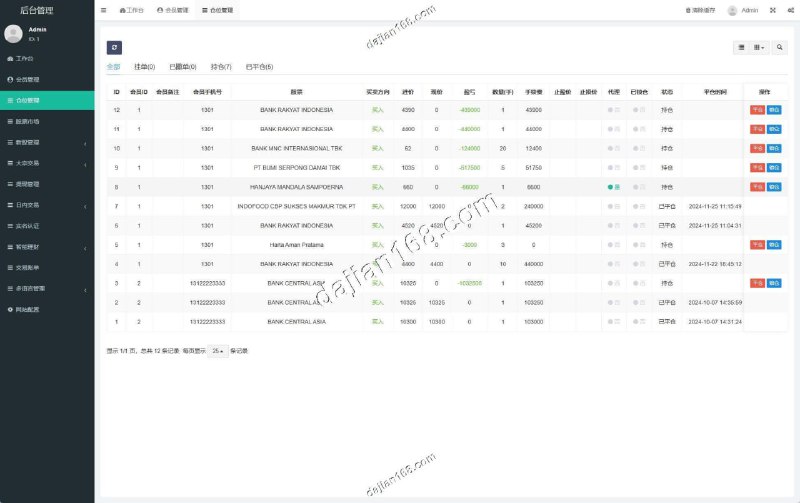The image size is (800, 503).
Task: Open the 25 records-per-page dropdown
Action: click(x=219, y=351)
